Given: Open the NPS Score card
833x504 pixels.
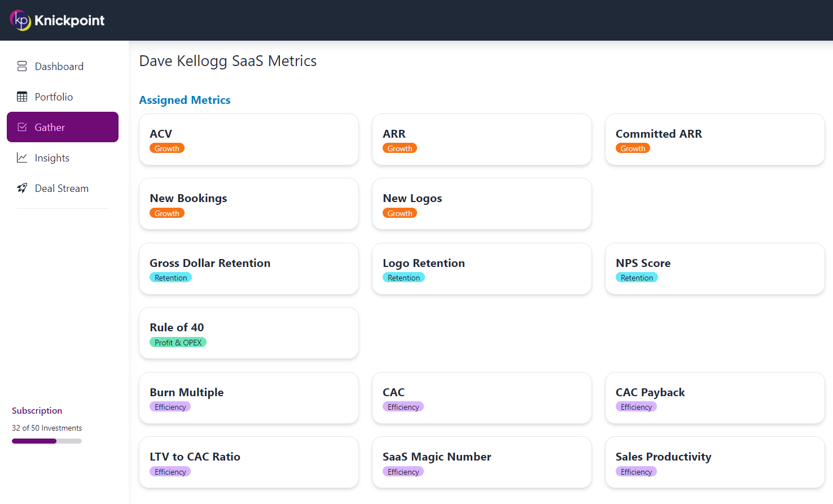Looking at the screenshot, I should (715, 269).
